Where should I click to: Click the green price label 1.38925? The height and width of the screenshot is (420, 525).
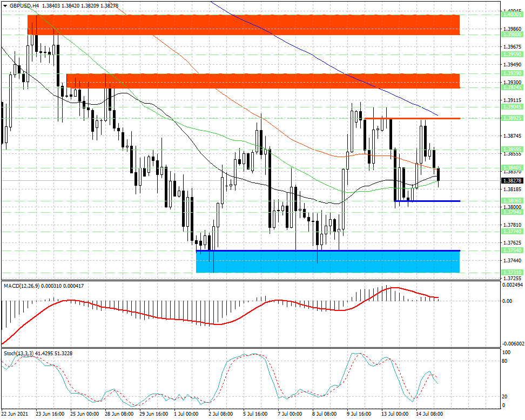(512, 118)
